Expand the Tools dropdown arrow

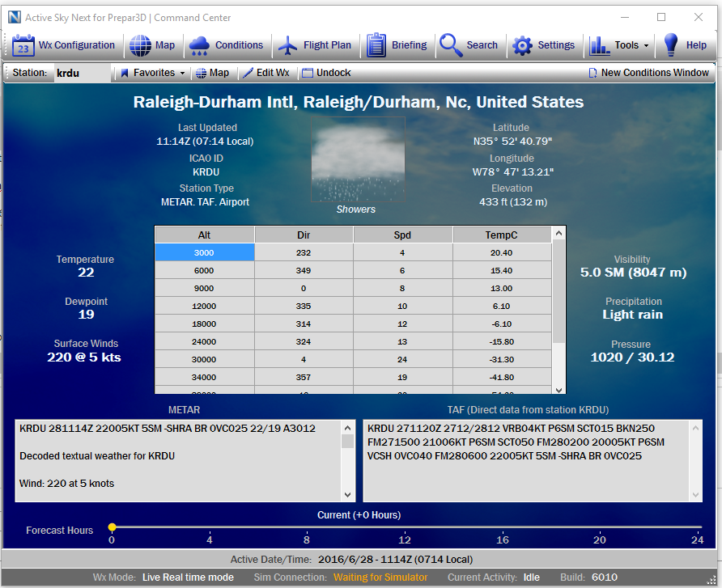click(x=646, y=45)
